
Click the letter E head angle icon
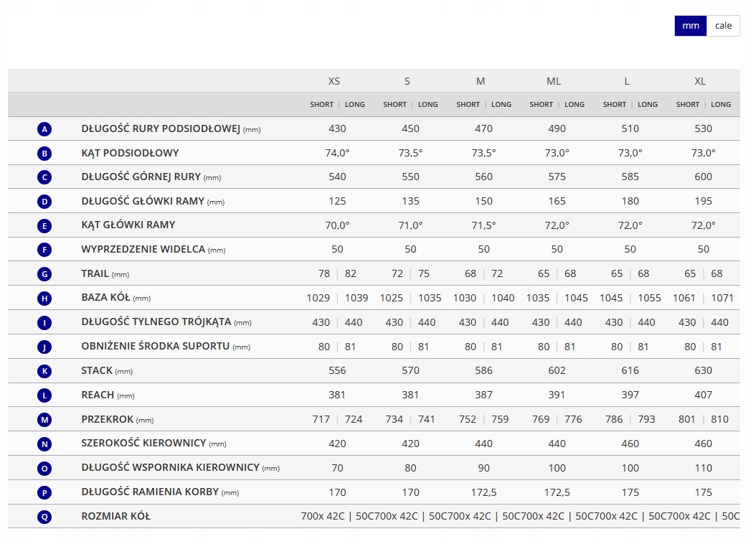click(44, 225)
